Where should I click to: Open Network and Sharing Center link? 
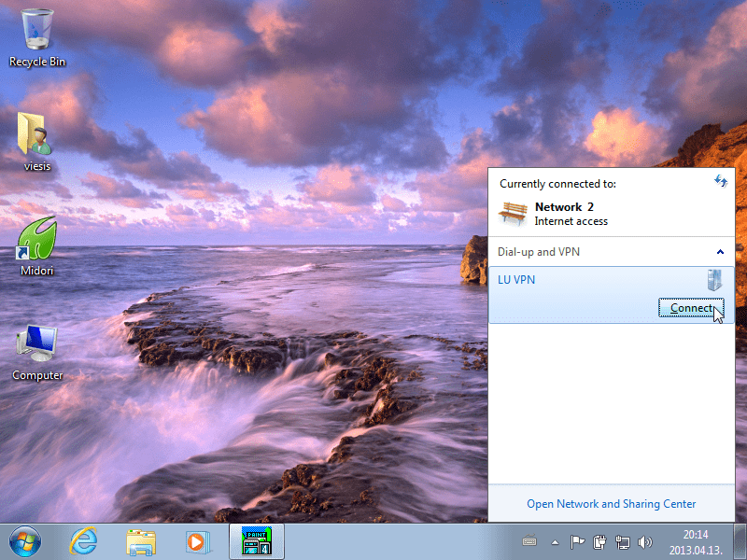(x=612, y=504)
